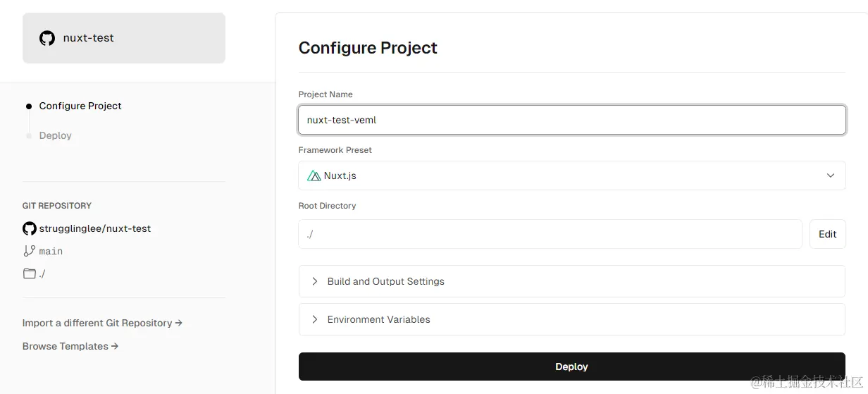
Task: Click the black Deploy button
Action: [571, 367]
